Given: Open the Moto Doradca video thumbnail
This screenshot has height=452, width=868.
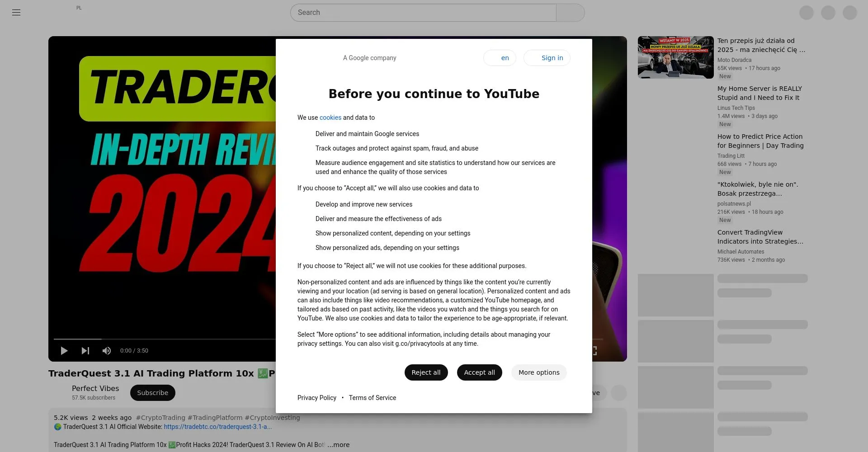Looking at the screenshot, I should coord(675,57).
